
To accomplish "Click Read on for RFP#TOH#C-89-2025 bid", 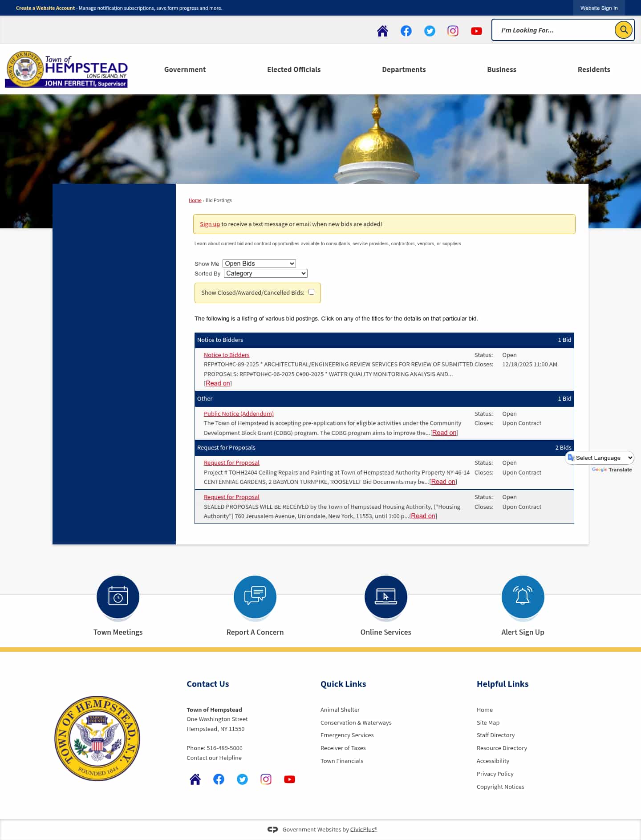I will [x=218, y=383].
